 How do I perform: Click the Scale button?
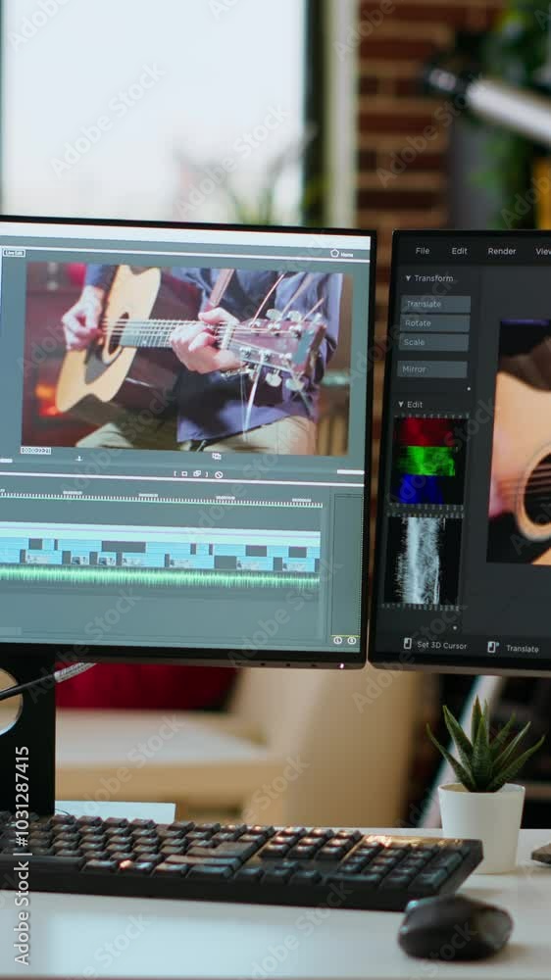click(x=434, y=342)
